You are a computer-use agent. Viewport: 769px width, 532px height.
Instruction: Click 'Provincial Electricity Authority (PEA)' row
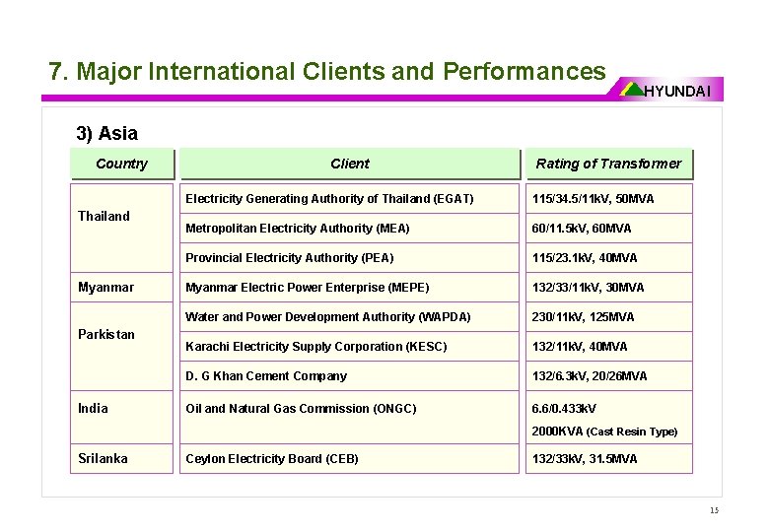click(349, 258)
